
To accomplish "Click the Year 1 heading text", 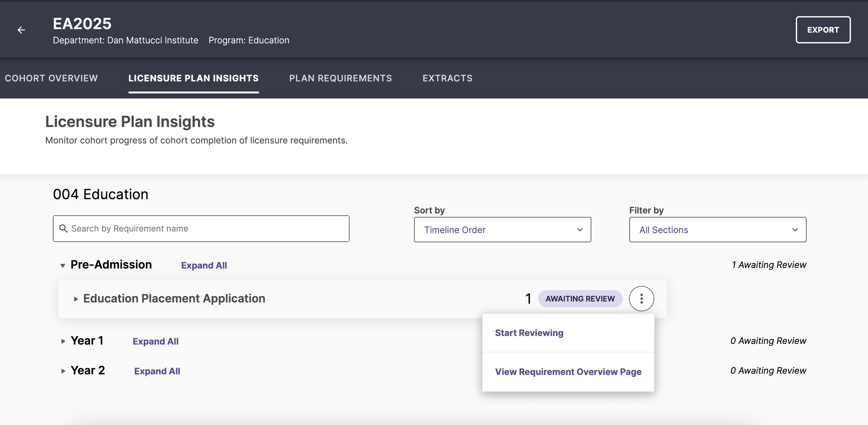I will pos(87,341).
